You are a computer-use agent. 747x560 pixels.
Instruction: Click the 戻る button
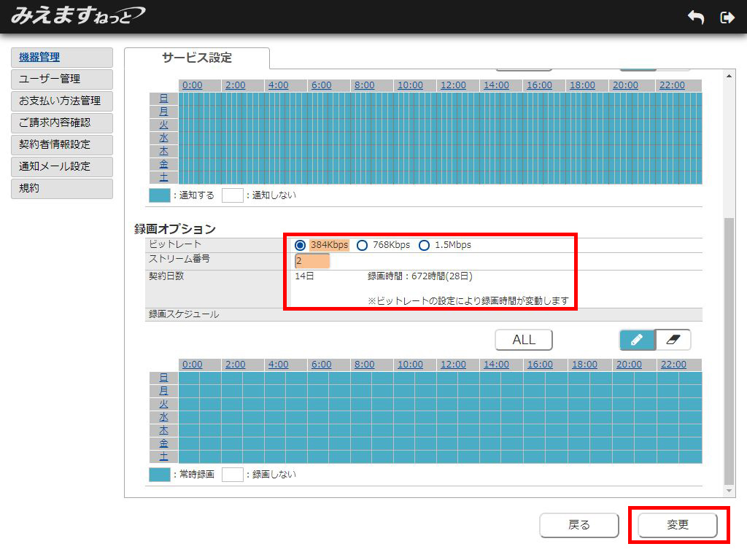[578, 525]
